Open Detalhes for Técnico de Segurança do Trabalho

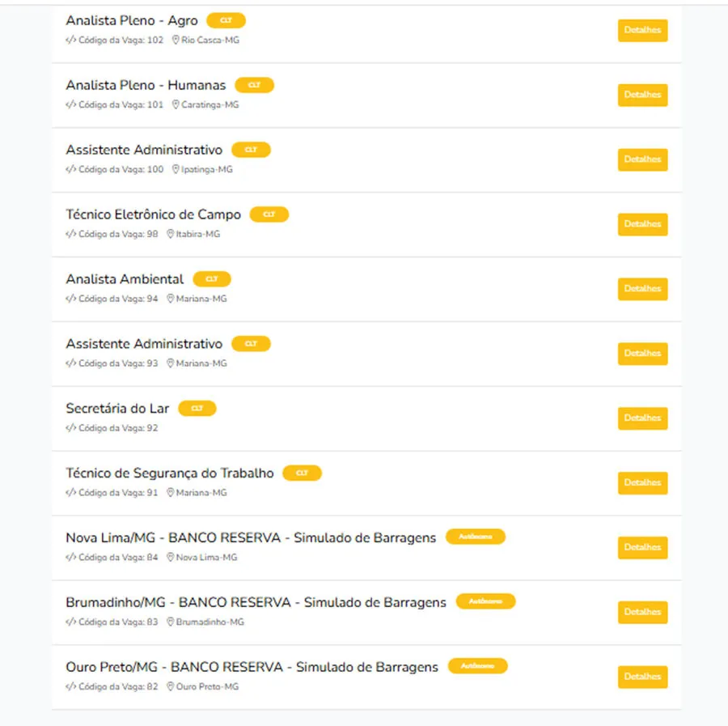pos(642,482)
